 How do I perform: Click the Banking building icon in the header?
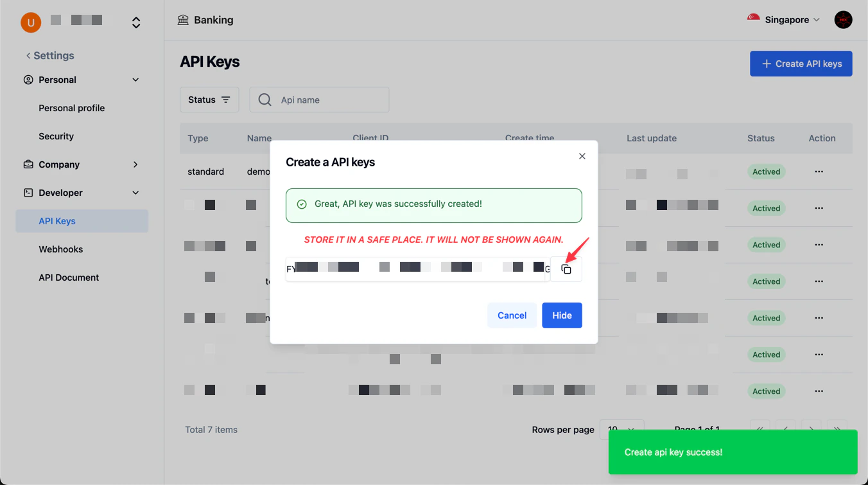point(183,19)
